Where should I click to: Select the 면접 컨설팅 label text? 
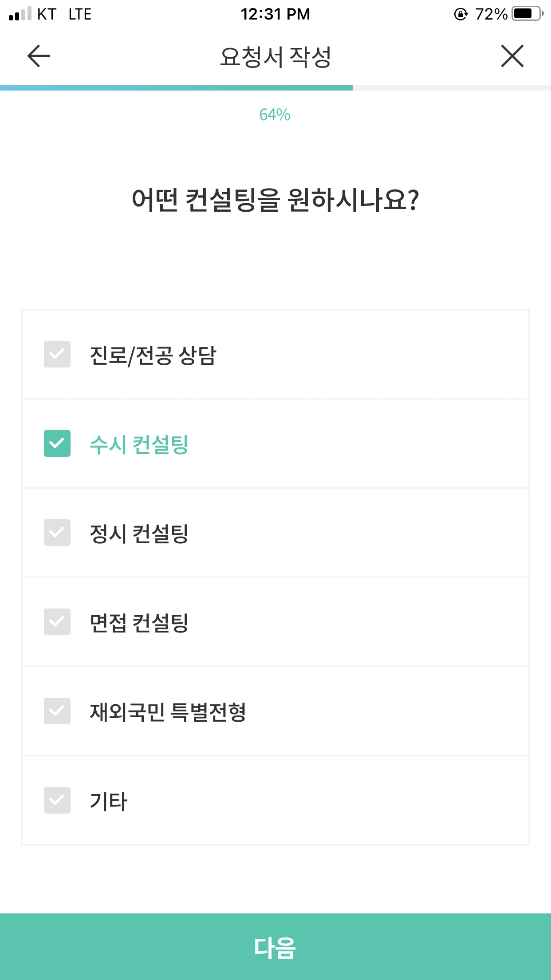[139, 623]
